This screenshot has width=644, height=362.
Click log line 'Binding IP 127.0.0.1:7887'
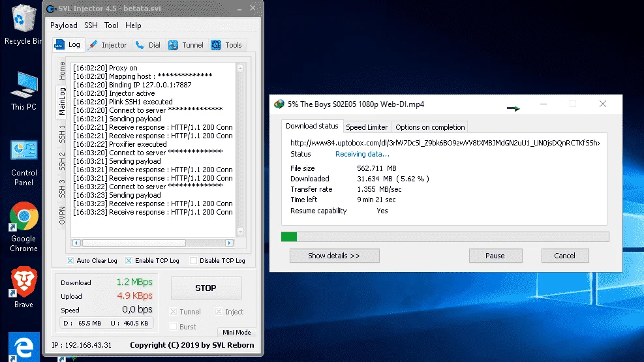[x=132, y=85]
